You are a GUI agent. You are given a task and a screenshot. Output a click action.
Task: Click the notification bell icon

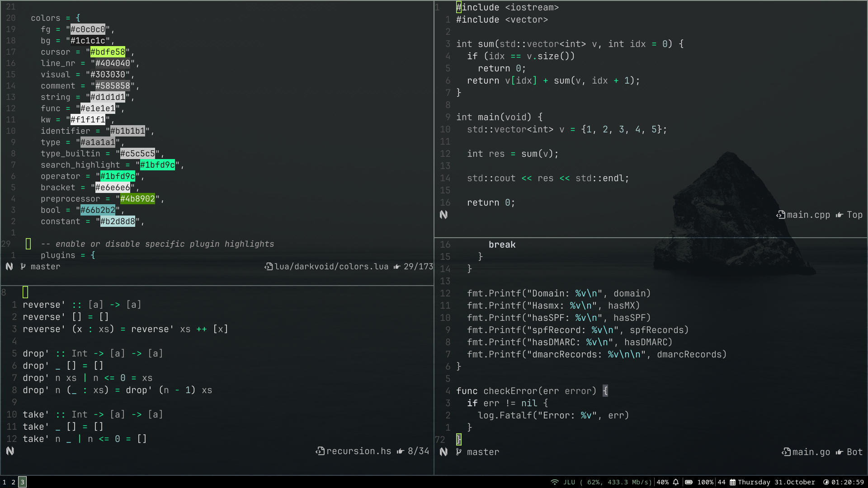(676, 482)
